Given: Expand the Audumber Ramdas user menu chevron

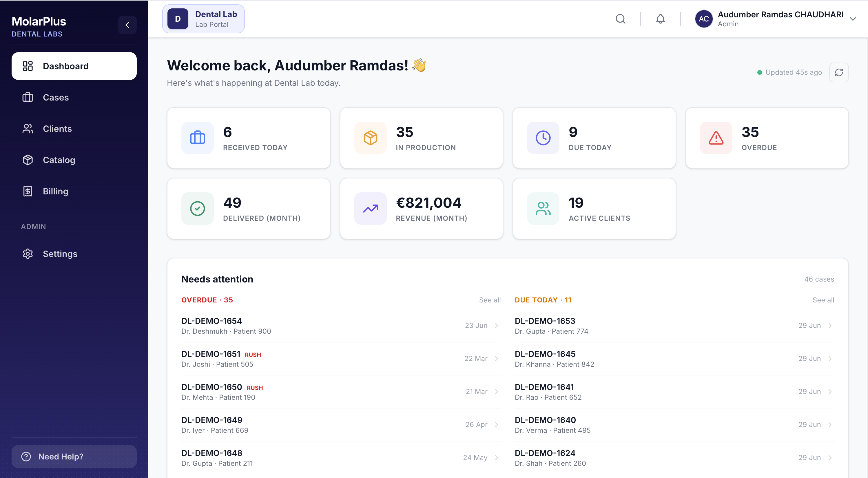Looking at the screenshot, I should tap(852, 19).
